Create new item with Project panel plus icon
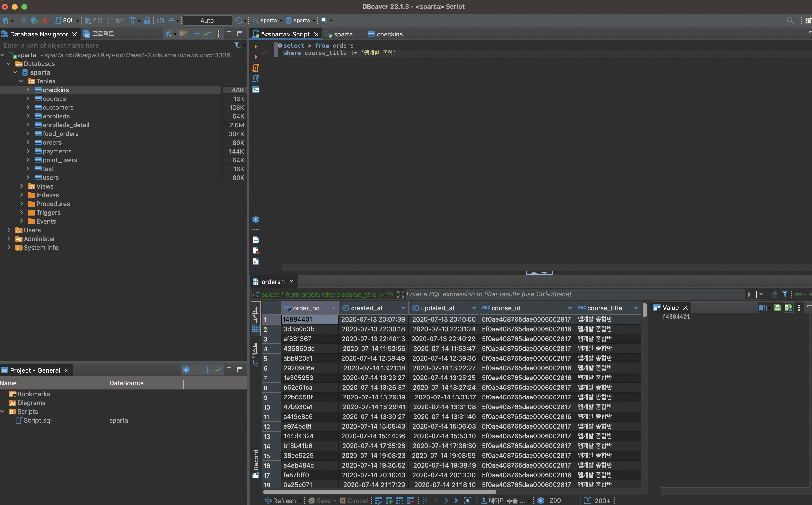The image size is (812, 505). pos(208,370)
